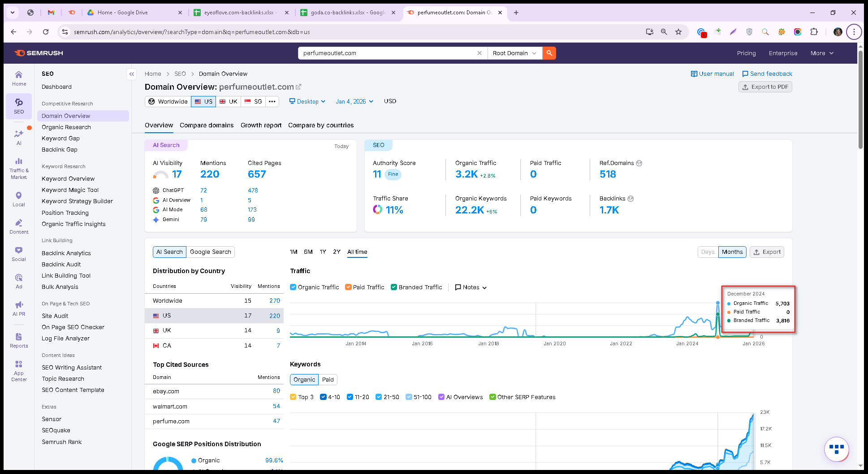Toggle the 21-50 positions checkbox
The height and width of the screenshot is (474, 868).
379,397
